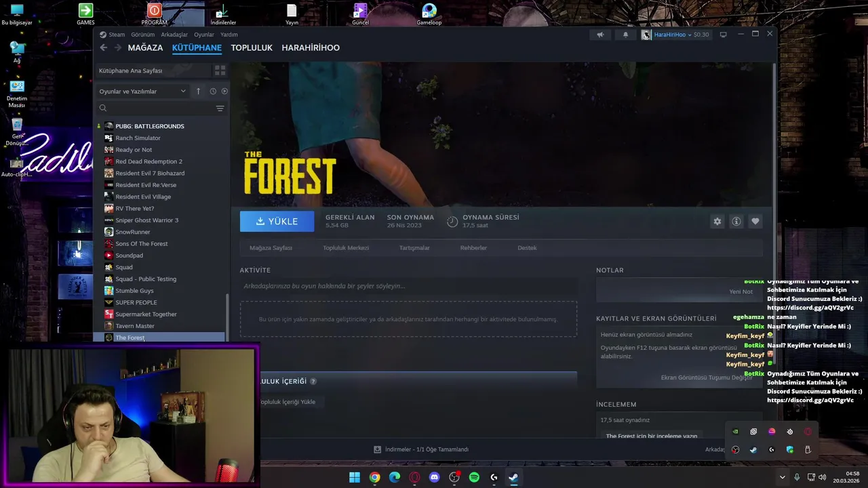Open the TOPLULUK tab
Viewport: 868px width, 488px height.
point(252,47)
